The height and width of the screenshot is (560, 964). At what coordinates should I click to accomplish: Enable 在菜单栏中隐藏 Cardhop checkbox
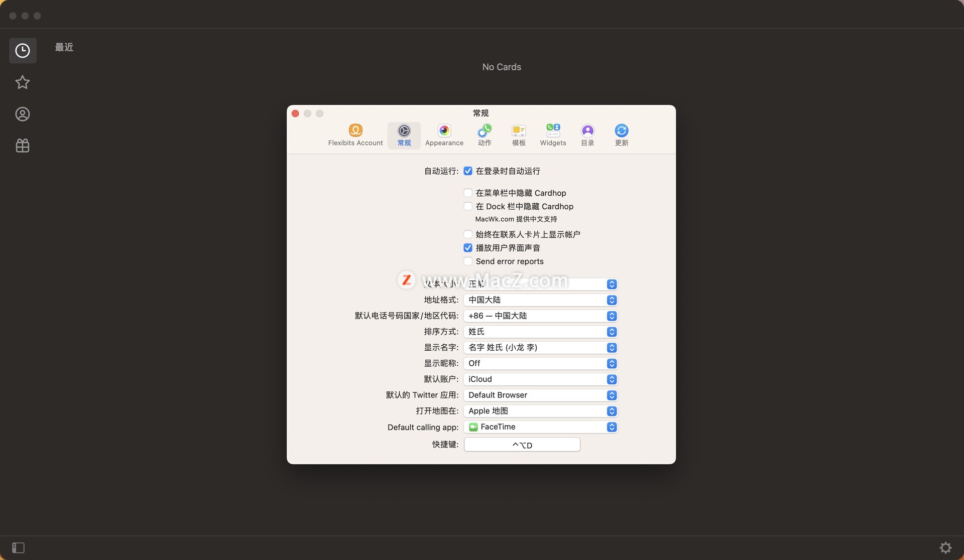pos(468,193)
